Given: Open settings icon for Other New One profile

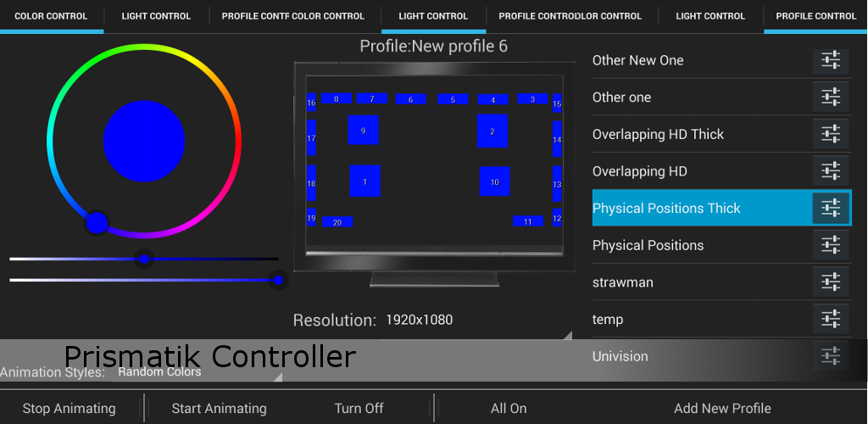Looking at the screenshot, I should [x=831, y=60].
